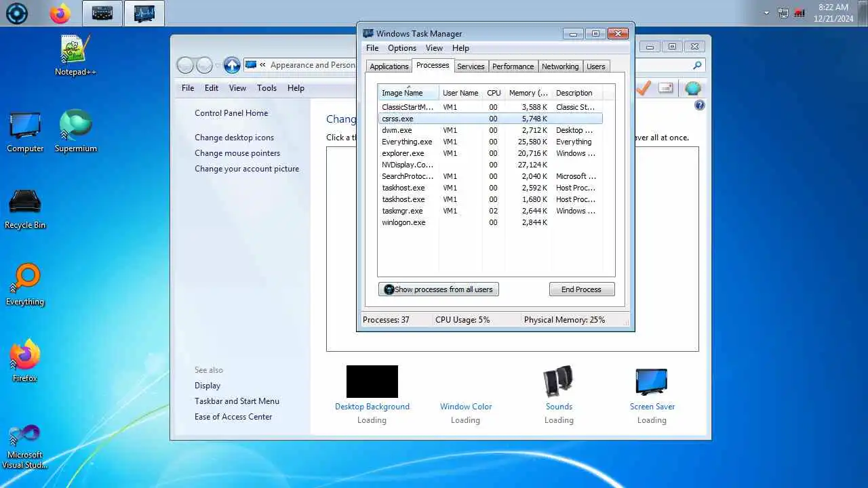Open Taskbar and Start Menu link

237,401
